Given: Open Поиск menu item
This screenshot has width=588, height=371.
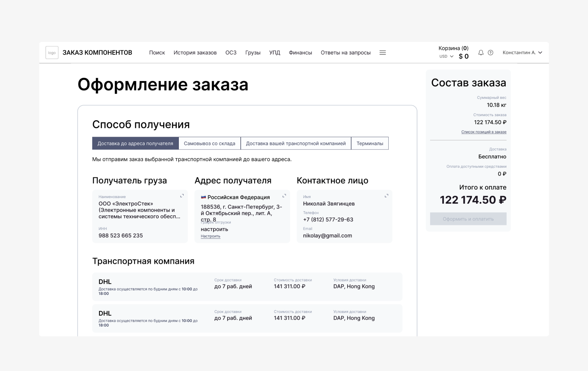Looking at the screenshot, I should pyautogui.click(x=157, y=52).
